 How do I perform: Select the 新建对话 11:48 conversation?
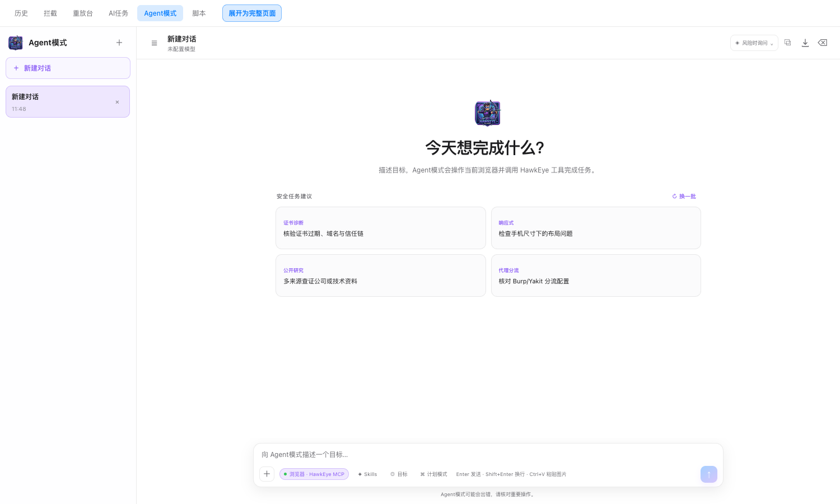click(68, 102)
